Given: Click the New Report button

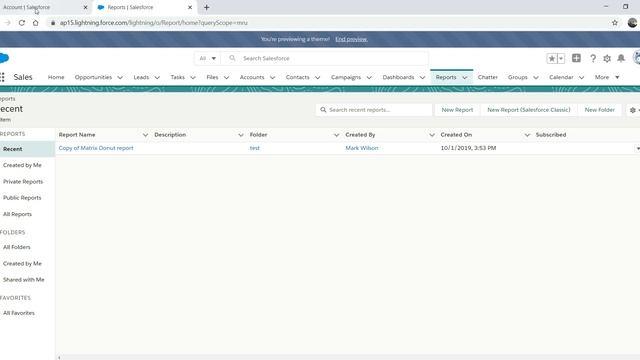Looking at the screenshot, I should pyautogui.click(x=457, y=110).
